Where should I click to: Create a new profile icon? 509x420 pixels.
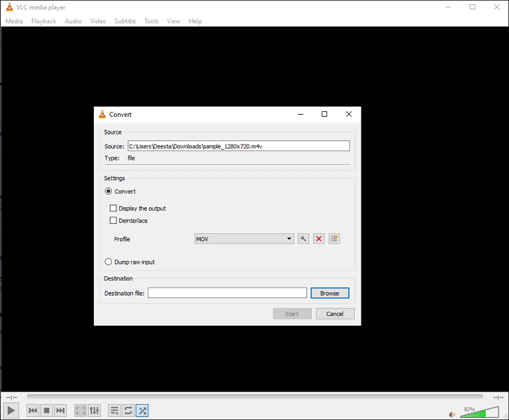tap(334, 239)
